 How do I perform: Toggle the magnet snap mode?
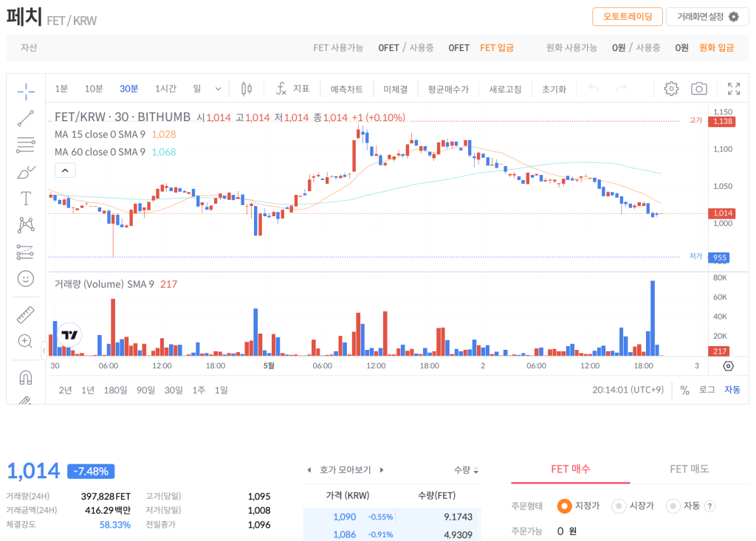coord(26,378)
